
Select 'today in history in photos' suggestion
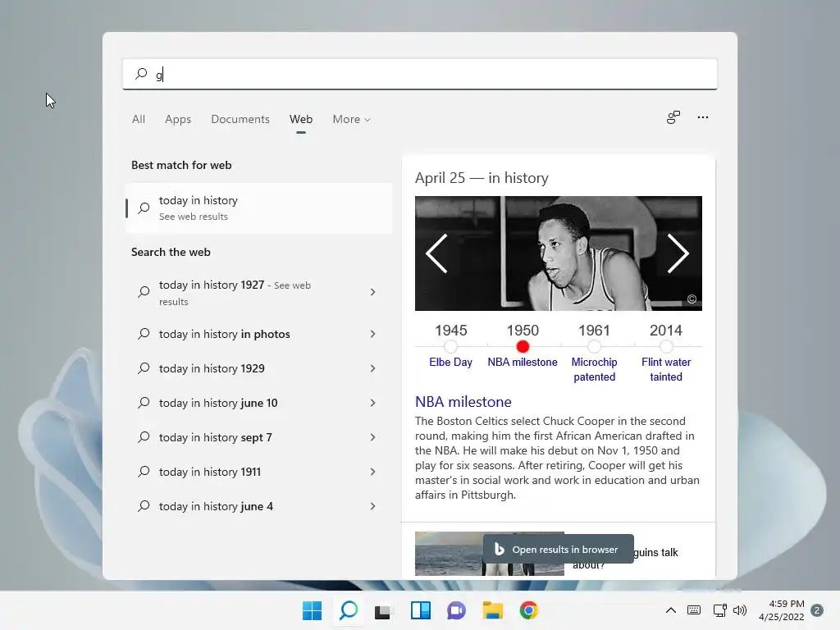[x=258, y=334]
